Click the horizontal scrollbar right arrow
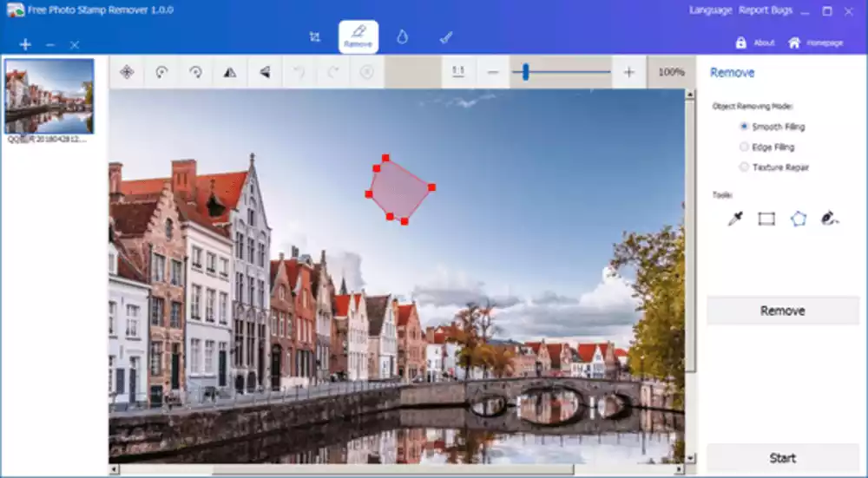The height and width of the screenshot is (478, 868). 680,469
